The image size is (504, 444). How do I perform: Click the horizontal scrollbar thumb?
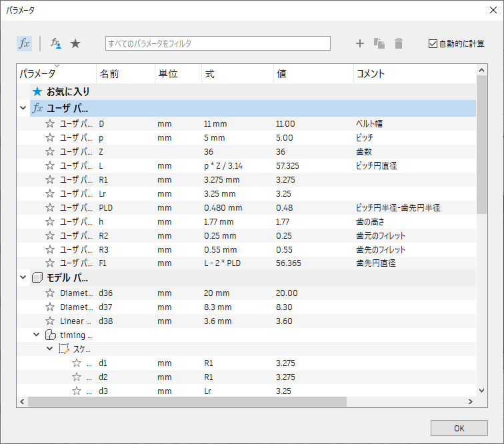[187, 402]
